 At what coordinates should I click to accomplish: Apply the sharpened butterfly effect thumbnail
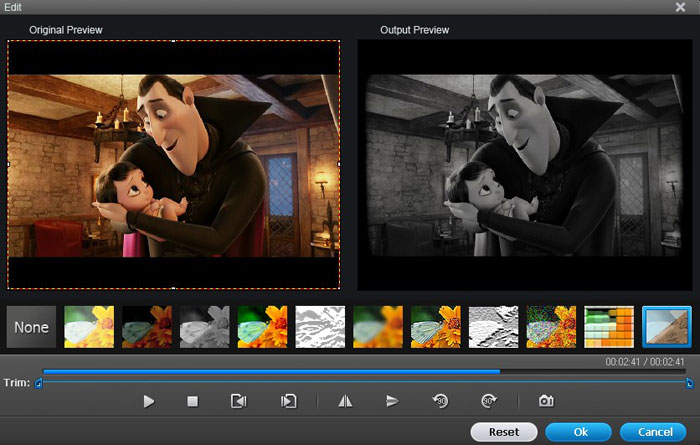[x=436, y=327]
